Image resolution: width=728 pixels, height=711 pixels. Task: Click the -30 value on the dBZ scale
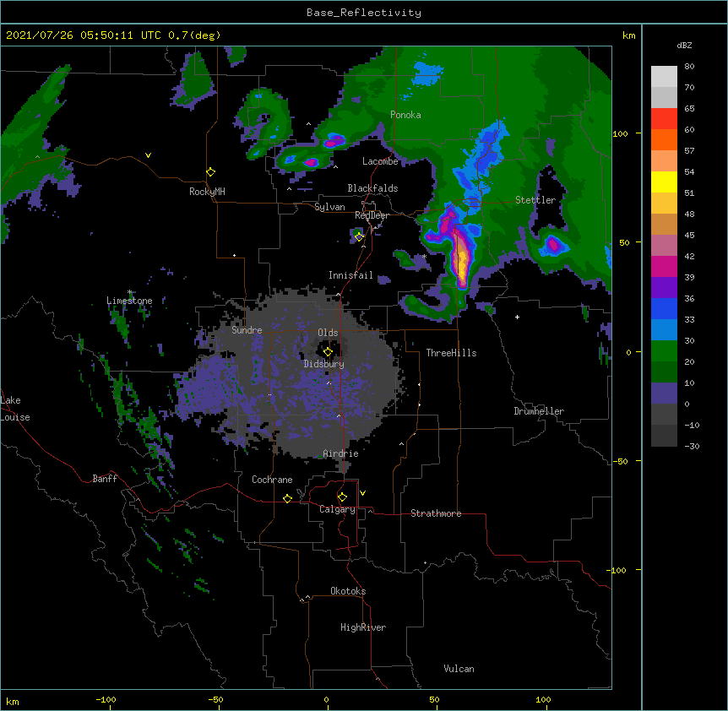tap(692, 446)
